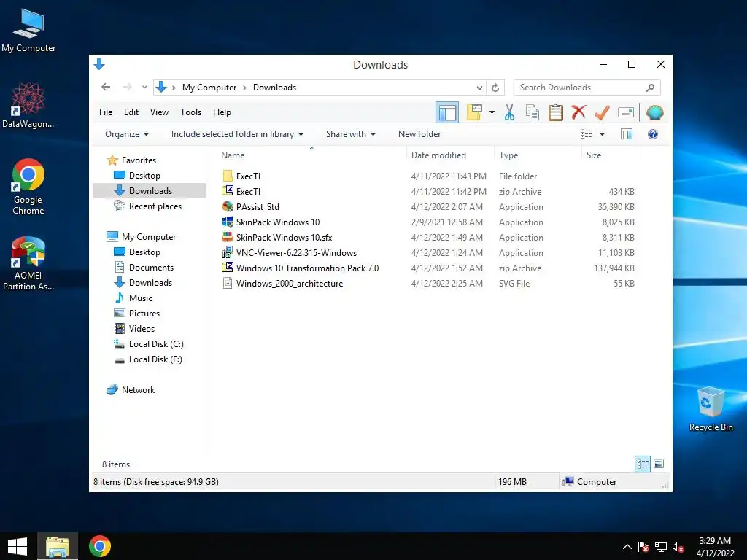This screenshot has width=747, height=560.
Task: Click the Back navigation arrow
Action: pos(106,87)
